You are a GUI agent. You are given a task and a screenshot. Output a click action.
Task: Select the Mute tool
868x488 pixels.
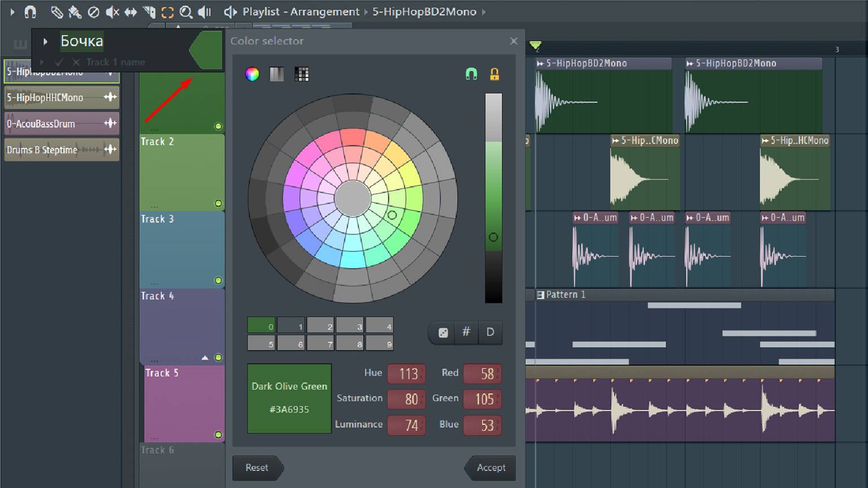[112, 11]
